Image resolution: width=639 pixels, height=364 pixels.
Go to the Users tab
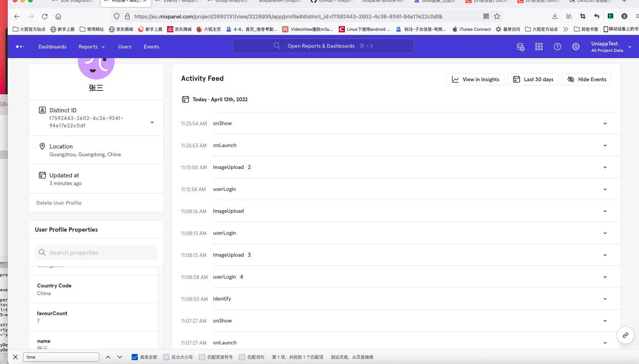pos(125,47)
